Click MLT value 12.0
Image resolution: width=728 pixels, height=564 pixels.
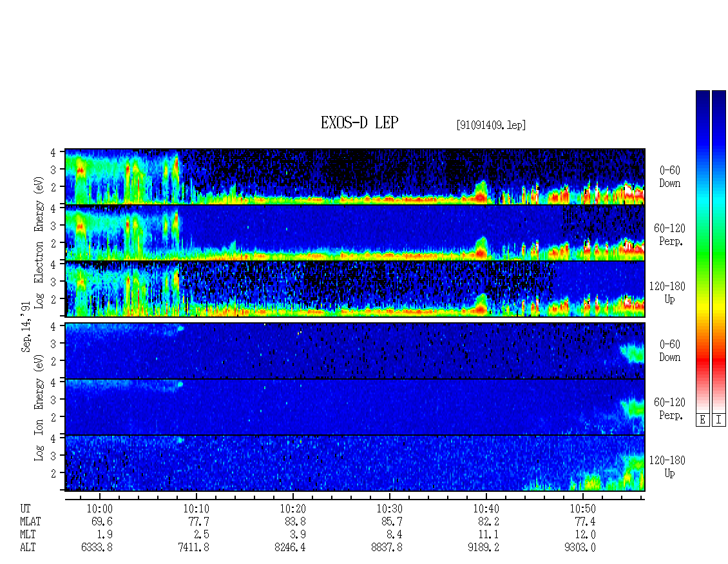tap(584, 535)
